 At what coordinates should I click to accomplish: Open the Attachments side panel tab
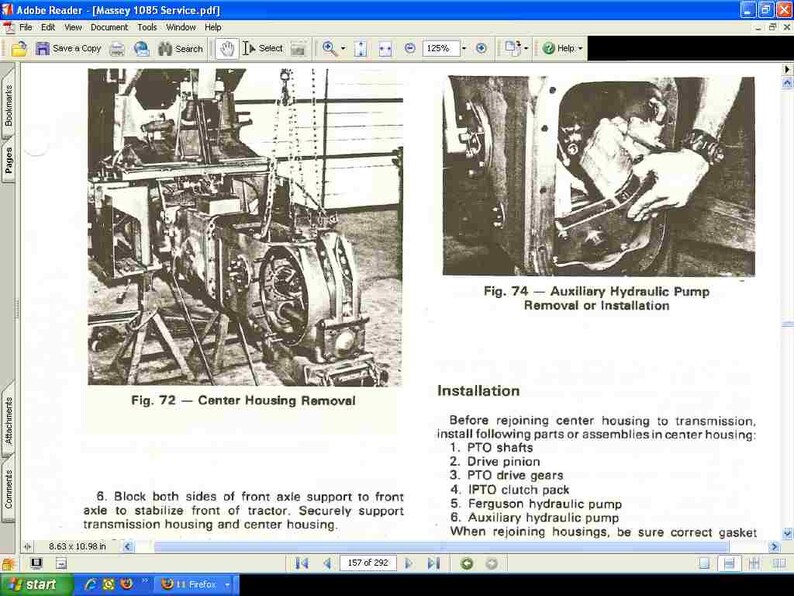click(x=8, y=421)
